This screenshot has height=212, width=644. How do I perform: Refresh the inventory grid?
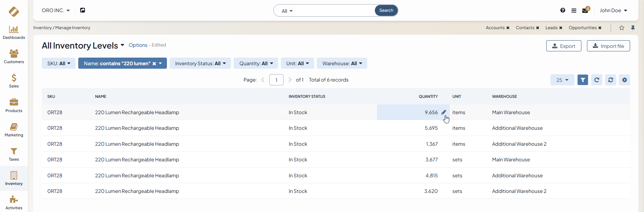click(x=597, y=80)
